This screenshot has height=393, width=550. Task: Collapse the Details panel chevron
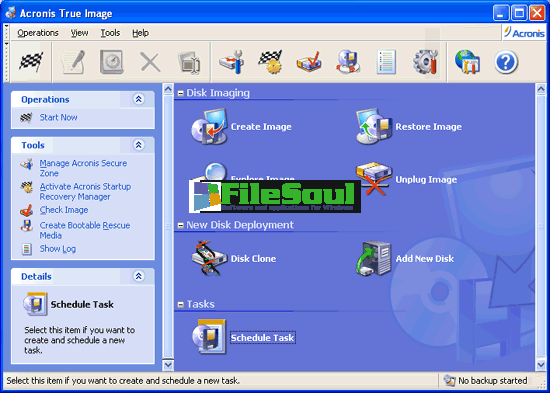139,277
